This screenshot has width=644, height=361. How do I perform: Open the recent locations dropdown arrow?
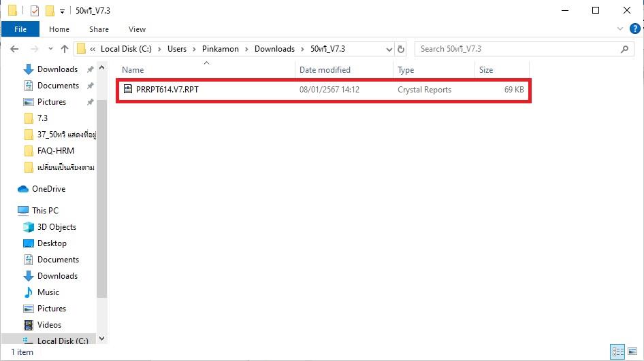pos(50,49)
